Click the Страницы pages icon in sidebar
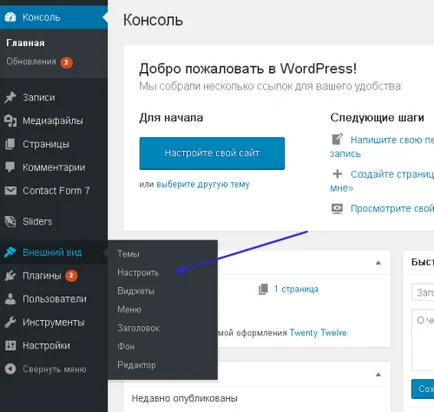 tap(10, 144)
